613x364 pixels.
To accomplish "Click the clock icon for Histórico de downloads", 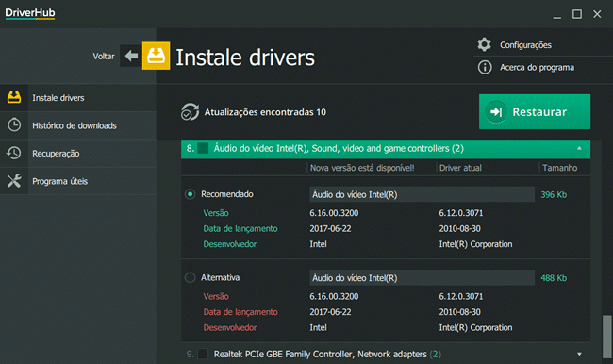I will 14,125.
